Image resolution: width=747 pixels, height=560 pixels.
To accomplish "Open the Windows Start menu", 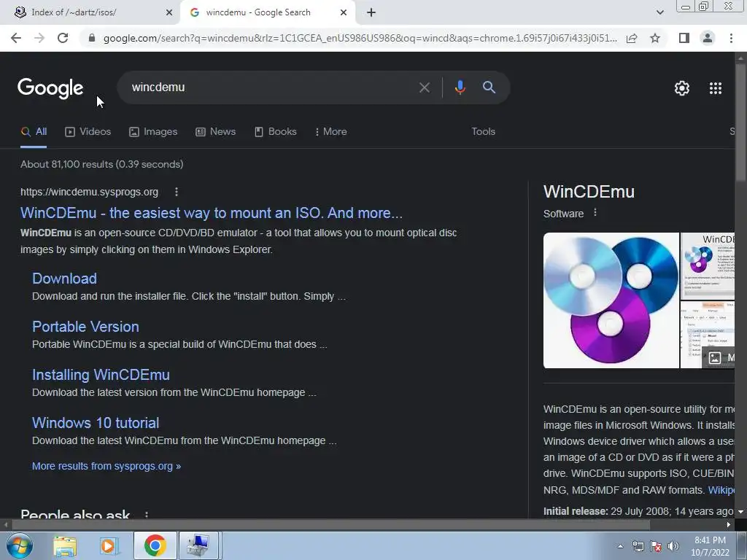I will tap(19, 545).
